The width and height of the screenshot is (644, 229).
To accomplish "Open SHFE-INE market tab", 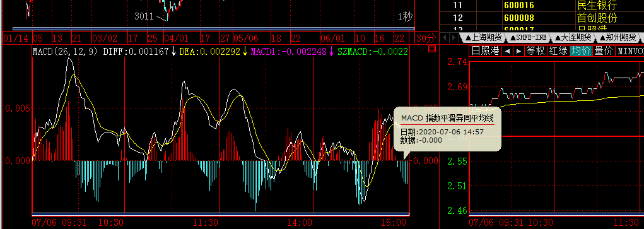I will [528, 38].
